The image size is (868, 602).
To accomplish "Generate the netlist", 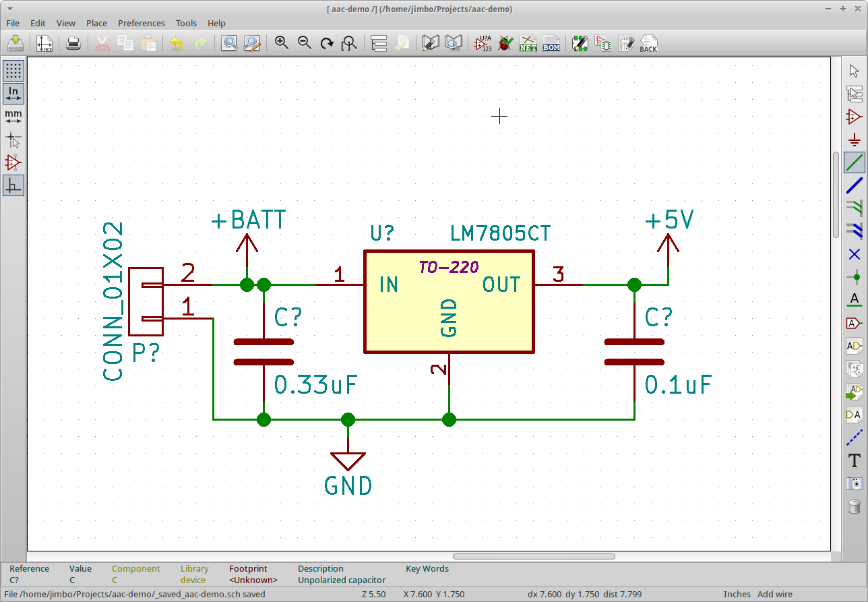I will click(528, 43).
